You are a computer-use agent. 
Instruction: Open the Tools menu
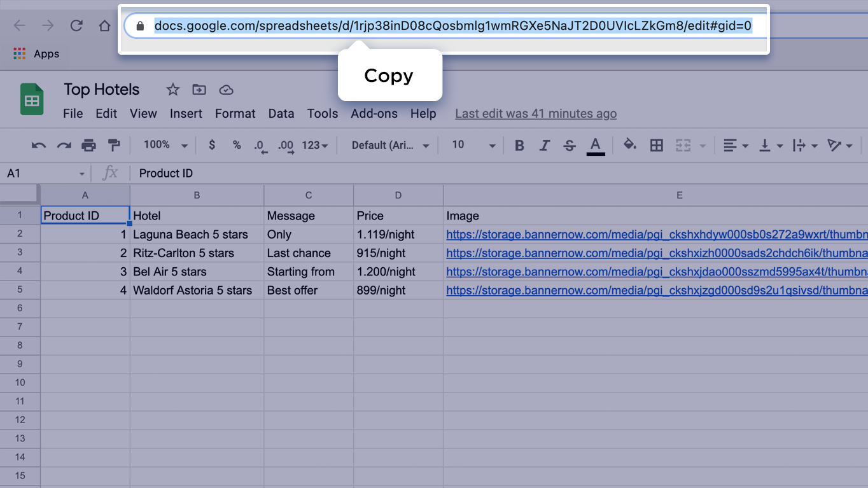click(323, 113)
